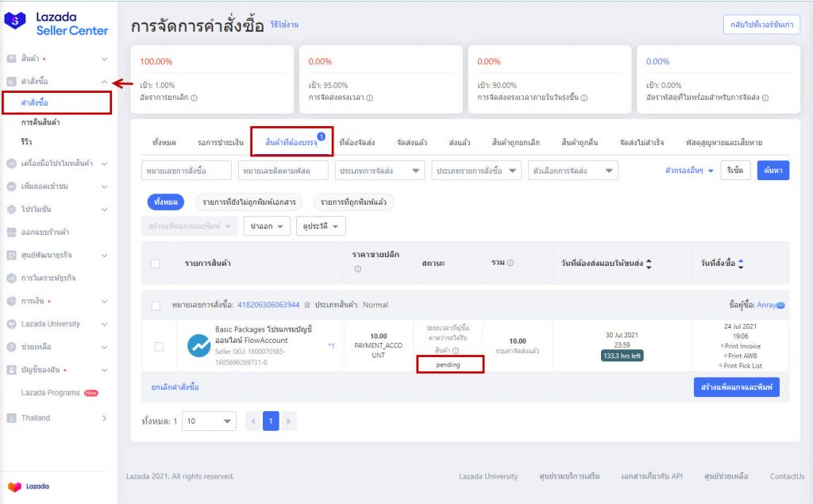Open the Lazada University sidebar icon
Screen dimensions: 813x504
click(x=11, y=324)
